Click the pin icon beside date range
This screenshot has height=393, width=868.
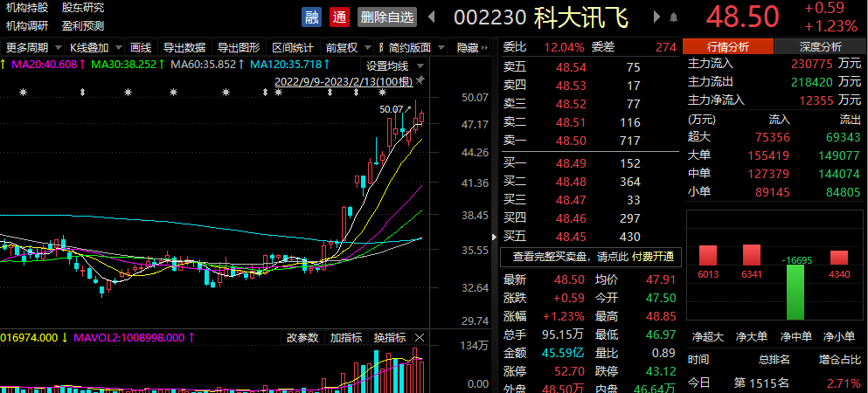420,80
